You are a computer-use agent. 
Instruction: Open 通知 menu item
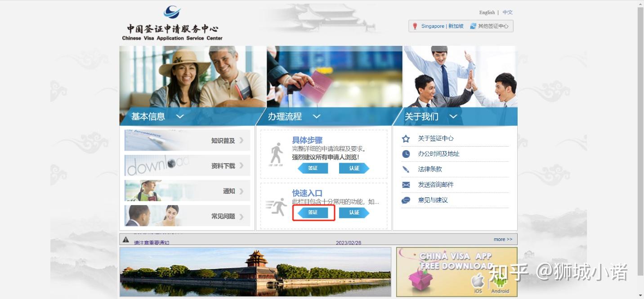pyautogui.click(x=187, y=191)
